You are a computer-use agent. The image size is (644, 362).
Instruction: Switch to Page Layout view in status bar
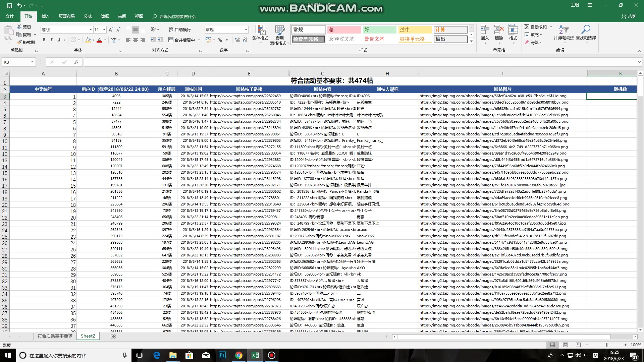[566, 345]
